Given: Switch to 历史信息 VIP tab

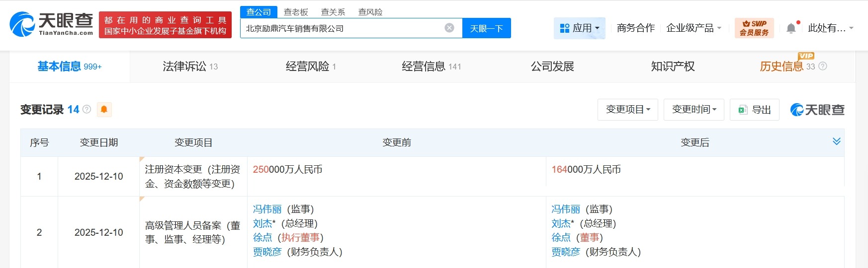Looking at the screenshot, I should click(x=787, y=66).
